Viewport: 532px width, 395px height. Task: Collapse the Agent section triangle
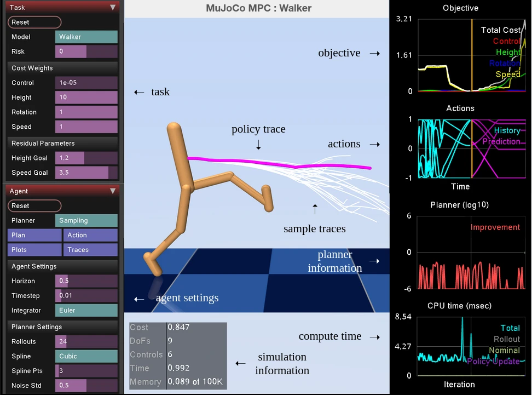(x=113, y=191)
